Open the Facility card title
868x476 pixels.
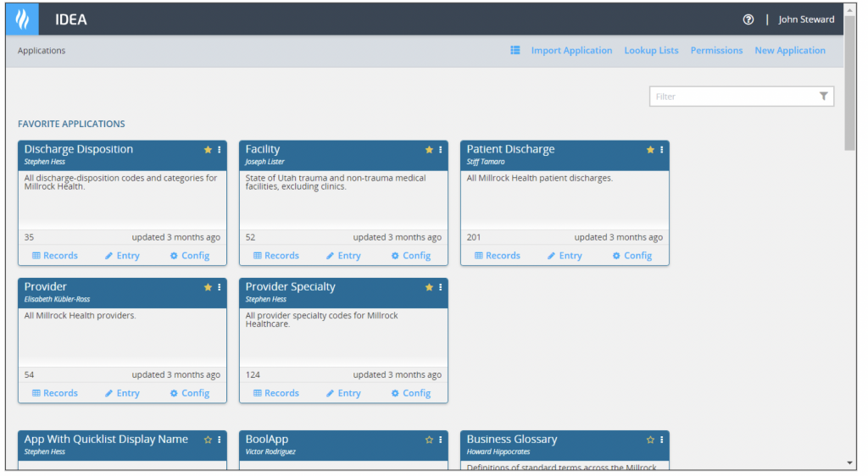[x=263, y=149]
